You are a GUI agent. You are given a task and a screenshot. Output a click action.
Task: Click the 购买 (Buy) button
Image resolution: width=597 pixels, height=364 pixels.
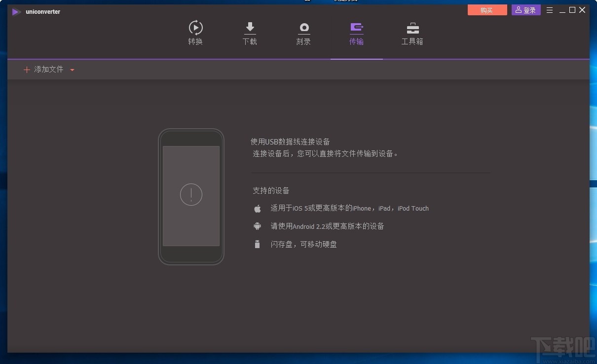click(x=487, y=9)
